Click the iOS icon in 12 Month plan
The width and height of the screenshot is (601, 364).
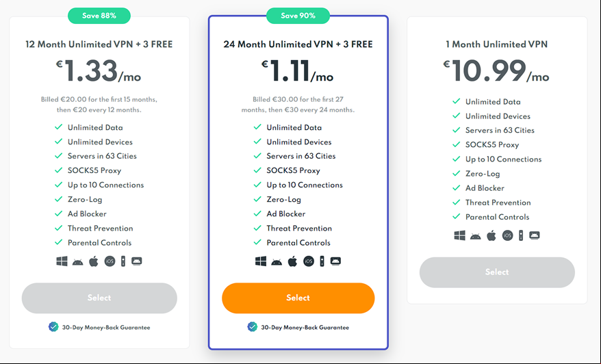coord(110,261)
